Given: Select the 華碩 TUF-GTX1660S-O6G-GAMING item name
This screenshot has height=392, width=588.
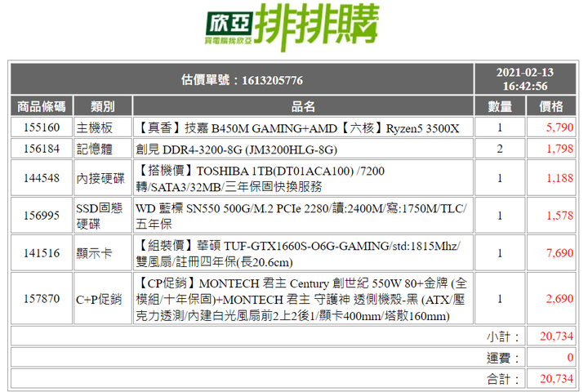Looking at the screenshot, I should [x=303, y=253].
